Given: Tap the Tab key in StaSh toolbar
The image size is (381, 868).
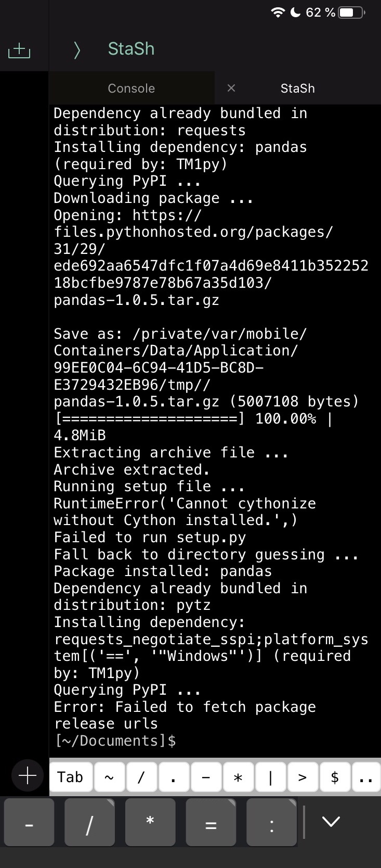Looking at the screenshot, I should click(70, 777).
